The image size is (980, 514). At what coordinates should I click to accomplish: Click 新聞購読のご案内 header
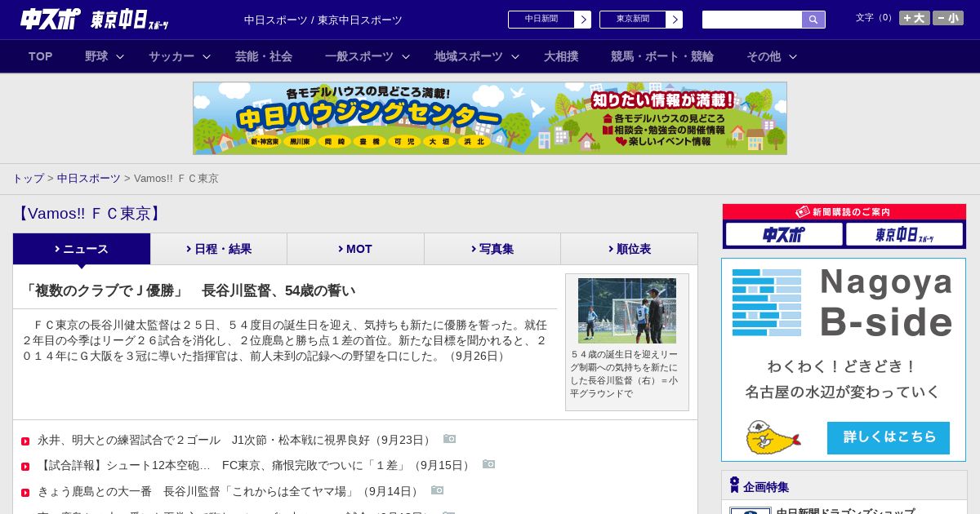point(844,211)
